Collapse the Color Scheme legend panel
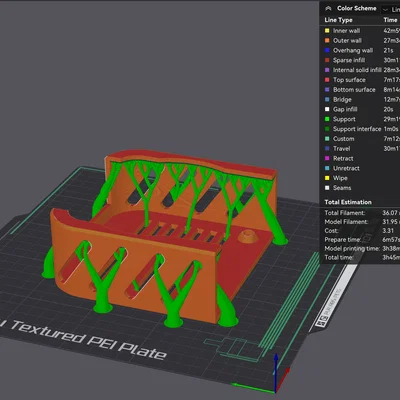Image resolution: width=400 pixels, height=400 pixels. 328,8
